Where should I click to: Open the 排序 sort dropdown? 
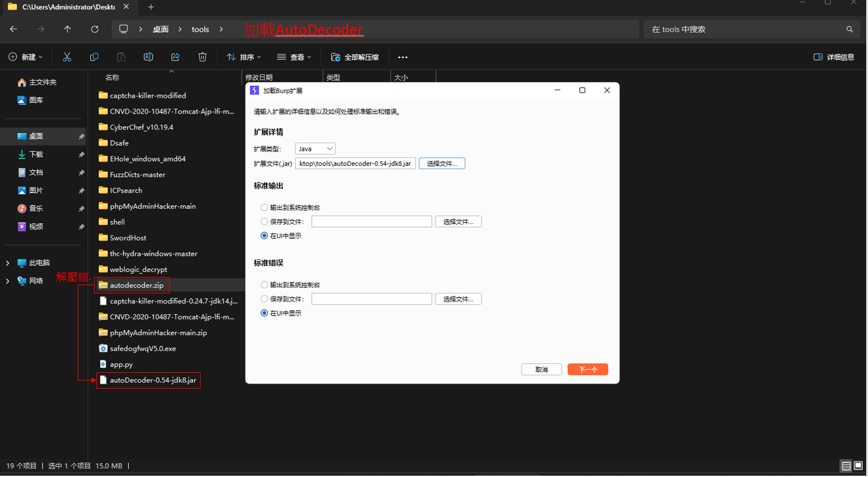coord(244,57)
